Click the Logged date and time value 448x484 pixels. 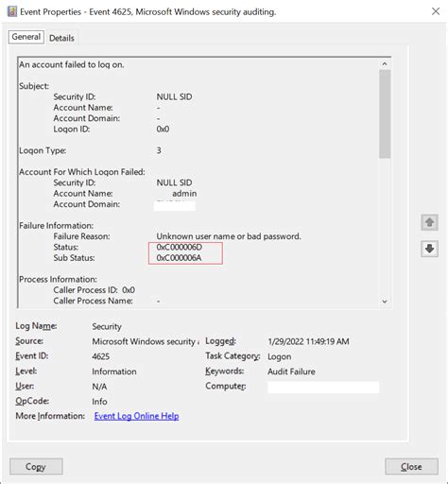(308, 341)
